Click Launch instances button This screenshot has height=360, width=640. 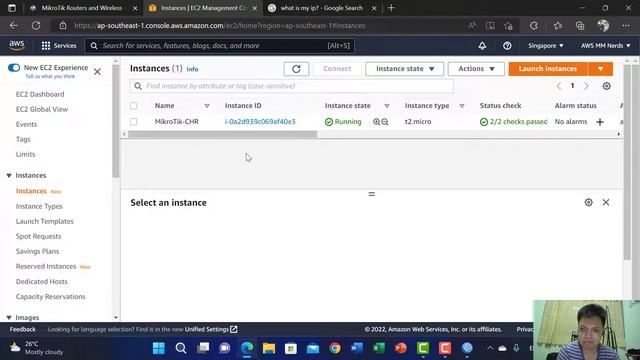pyautogui.click(x=548, y=69)
